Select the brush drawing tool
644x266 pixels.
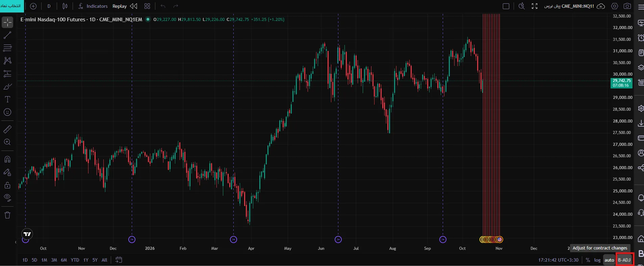tap(7, 87)
